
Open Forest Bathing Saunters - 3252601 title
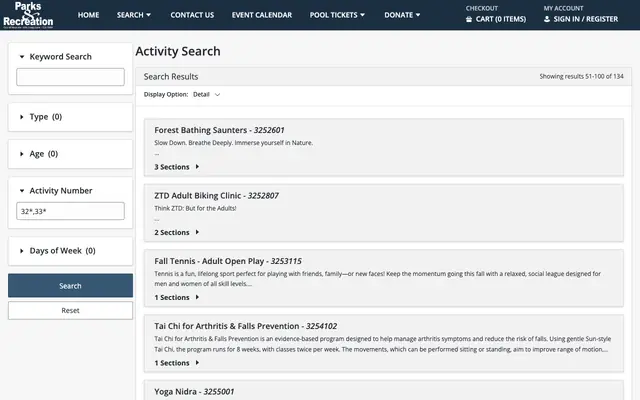219,130
